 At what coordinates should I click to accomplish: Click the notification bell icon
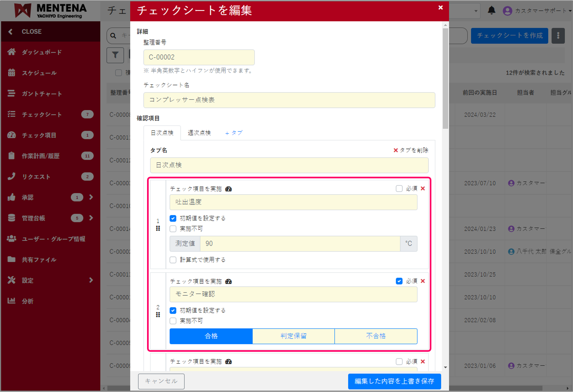point(491,11)
